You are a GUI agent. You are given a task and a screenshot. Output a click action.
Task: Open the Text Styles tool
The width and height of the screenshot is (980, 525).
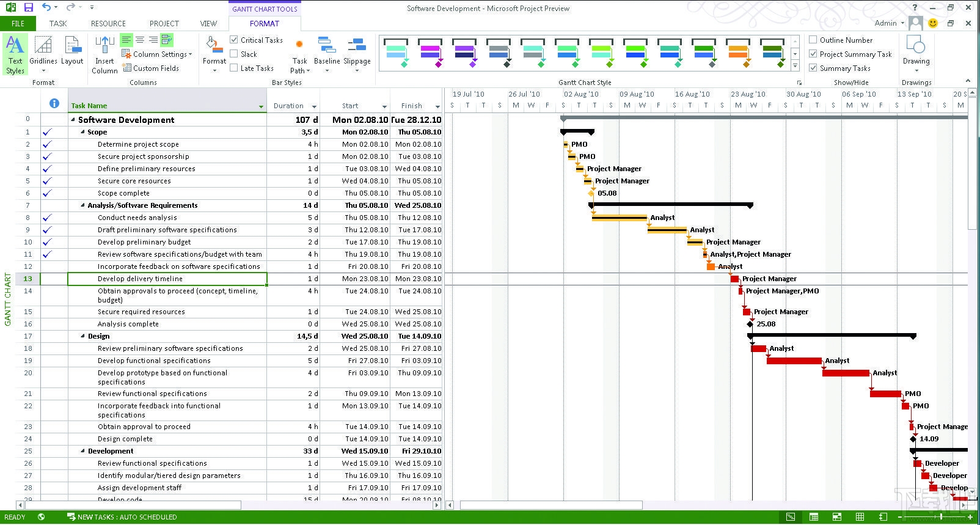[x=15, y=55]
